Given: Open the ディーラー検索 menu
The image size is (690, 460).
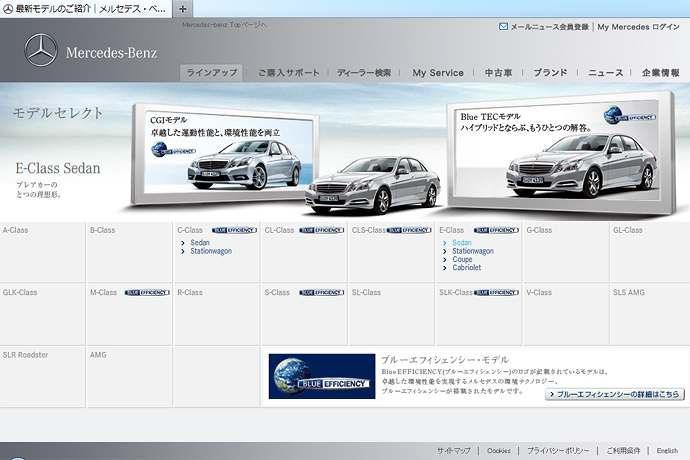Looking at the screenshot, I should point(364,73).
